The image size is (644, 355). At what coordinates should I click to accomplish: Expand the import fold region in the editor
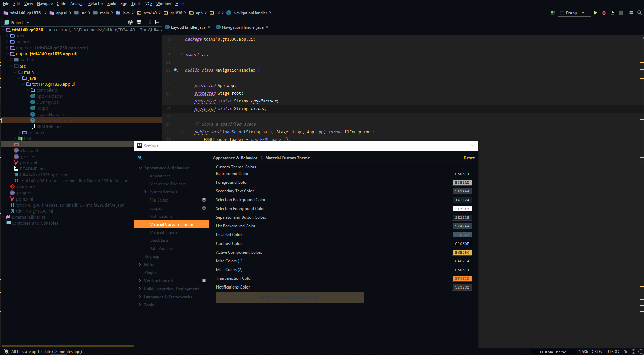point(182,55)
